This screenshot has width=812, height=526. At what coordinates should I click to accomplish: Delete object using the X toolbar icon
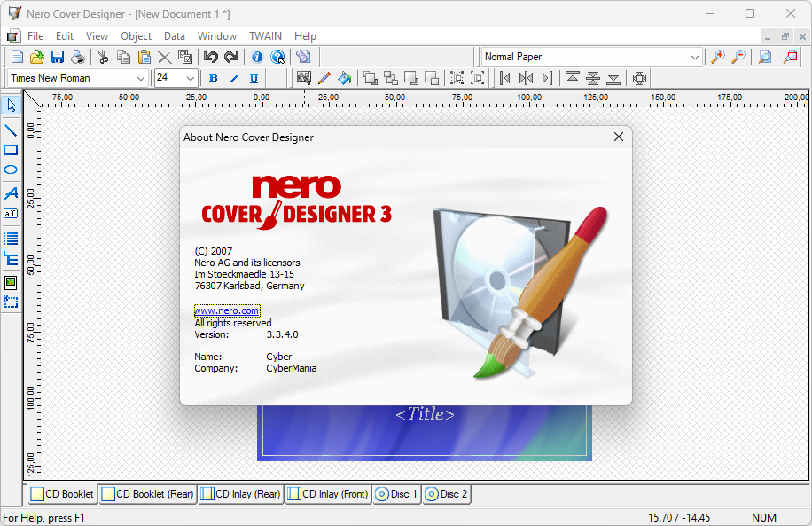[x=164, y=57]
